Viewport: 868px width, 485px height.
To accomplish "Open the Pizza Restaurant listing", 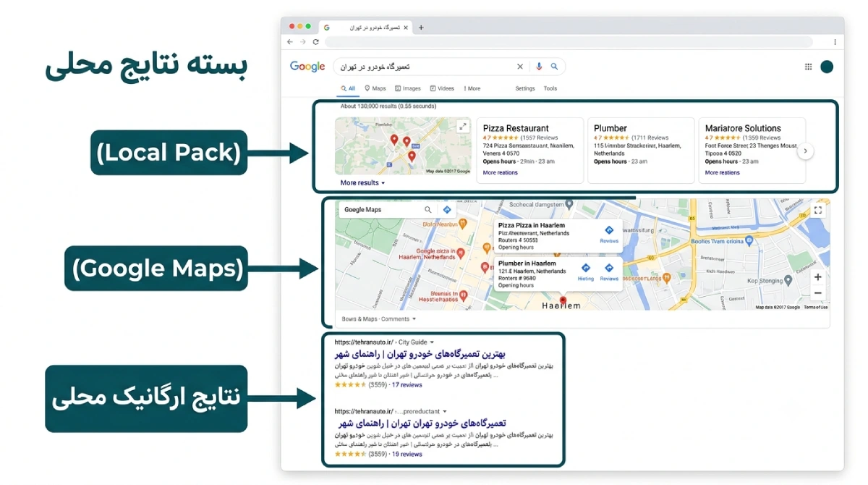I will (x=516, y=128).
